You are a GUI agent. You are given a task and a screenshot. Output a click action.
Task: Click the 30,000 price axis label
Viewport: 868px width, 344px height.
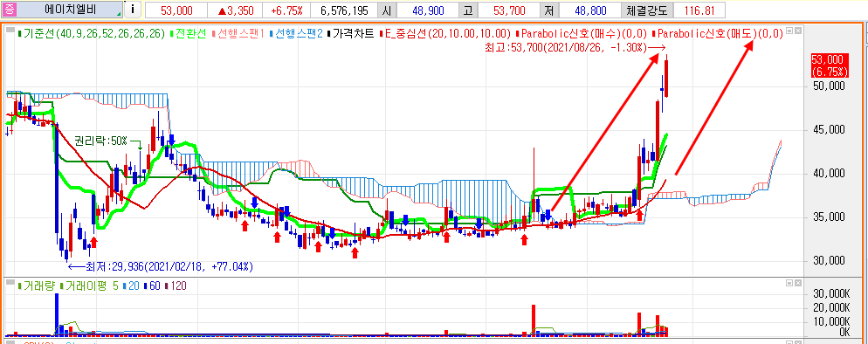pyautogui.click(x=829, y=260)
